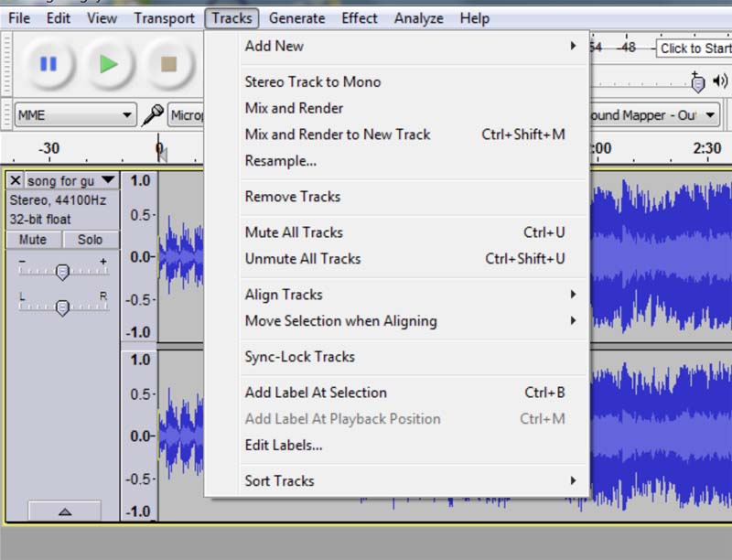Screen dimensions: 732x560
Task: Click the microphone recording device icon
Action: 153,115
